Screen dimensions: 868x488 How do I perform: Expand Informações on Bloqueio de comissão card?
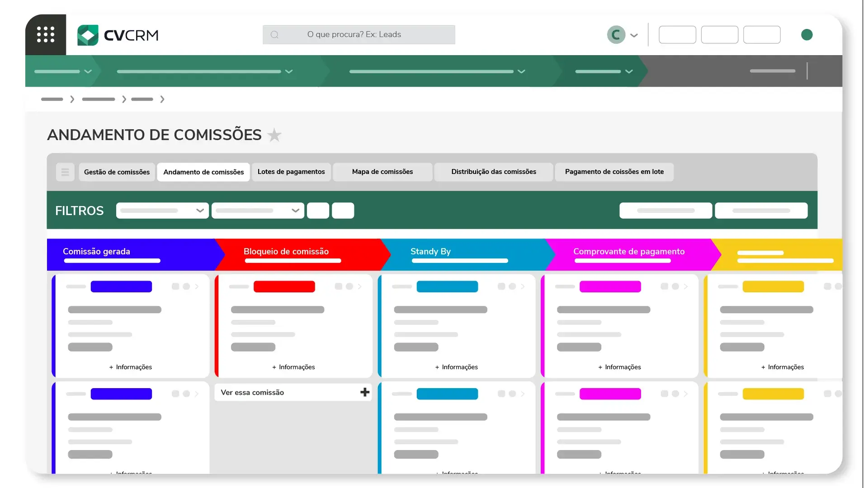293,367
